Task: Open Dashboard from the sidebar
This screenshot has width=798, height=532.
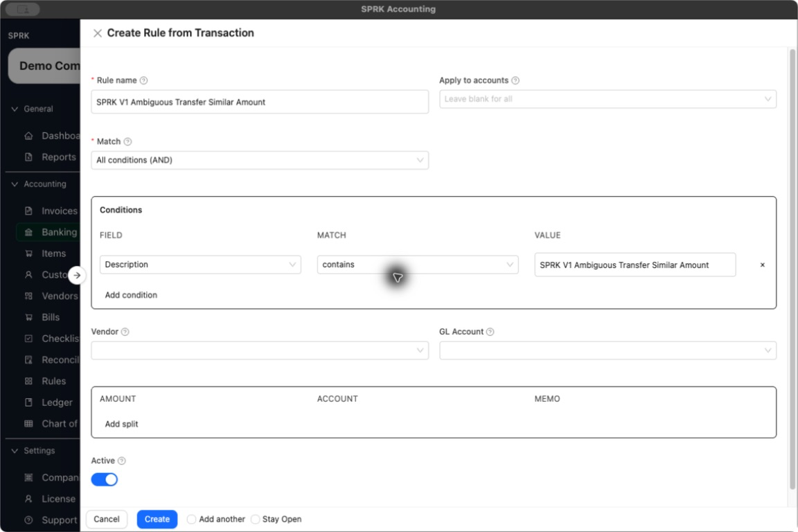Action: pos(51,136)
